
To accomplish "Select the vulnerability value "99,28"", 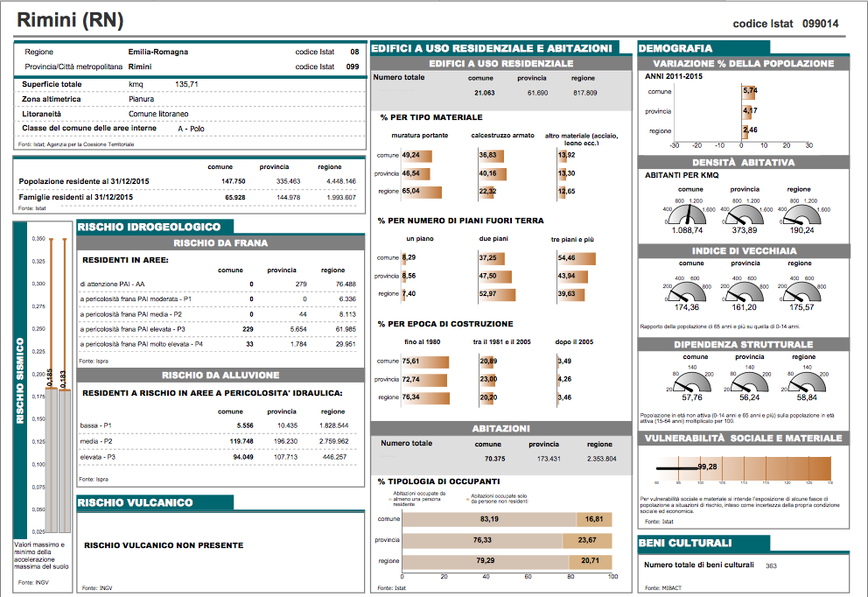I will (708, 467).
